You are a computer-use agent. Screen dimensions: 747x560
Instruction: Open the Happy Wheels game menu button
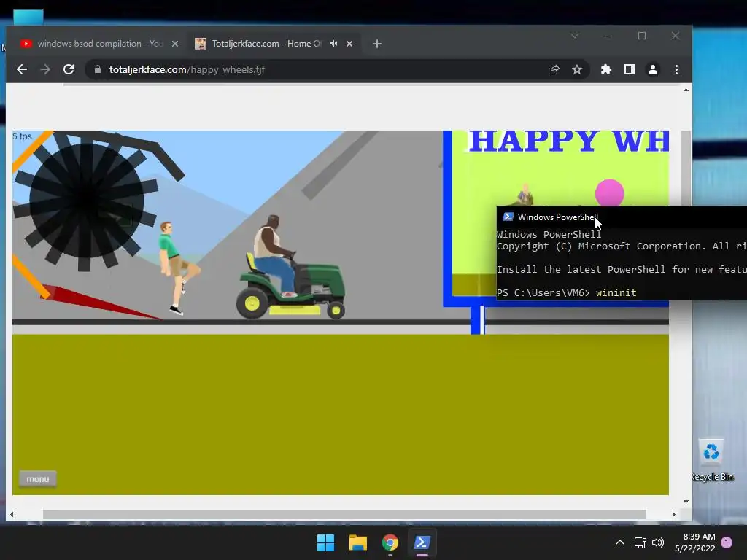pos(38,479)
